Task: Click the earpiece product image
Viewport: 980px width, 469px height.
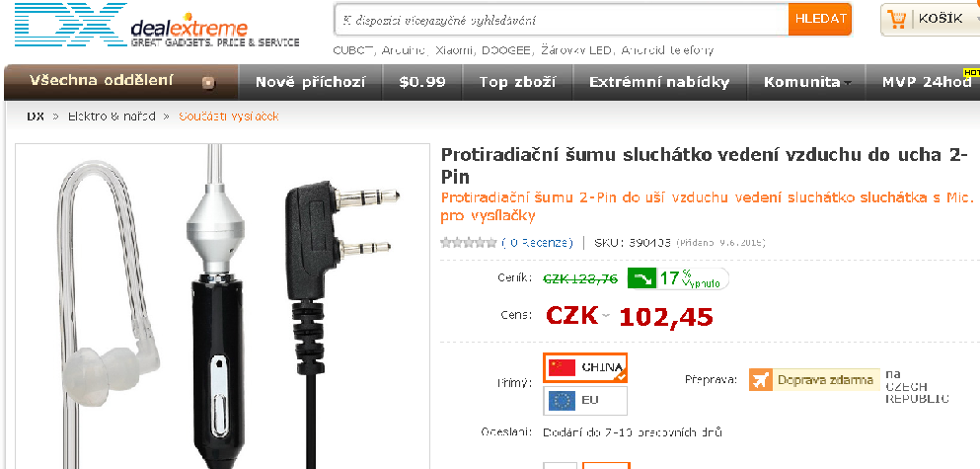Action: click(222, 306)
